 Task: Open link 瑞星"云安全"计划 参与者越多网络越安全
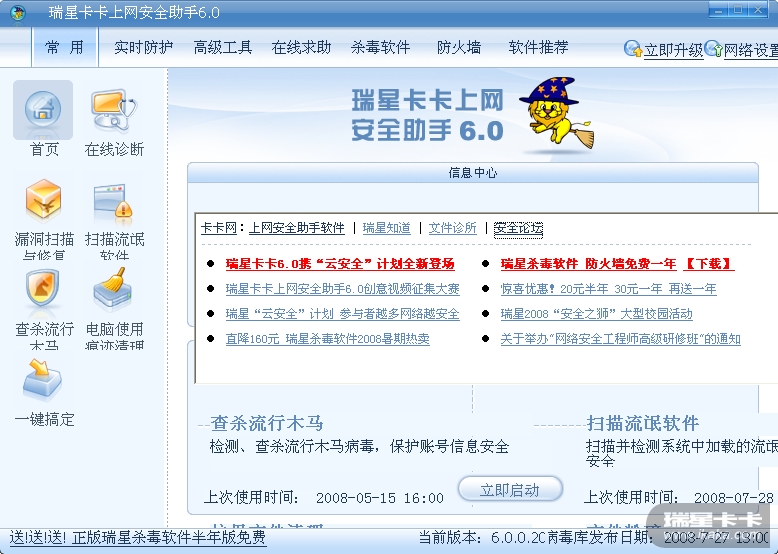[342, 313]
